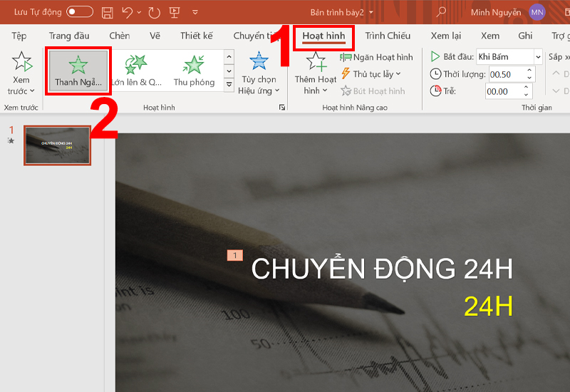Open Customize Quick Access Toolbar dropdown
570x392 pixels.
(195, 13)
